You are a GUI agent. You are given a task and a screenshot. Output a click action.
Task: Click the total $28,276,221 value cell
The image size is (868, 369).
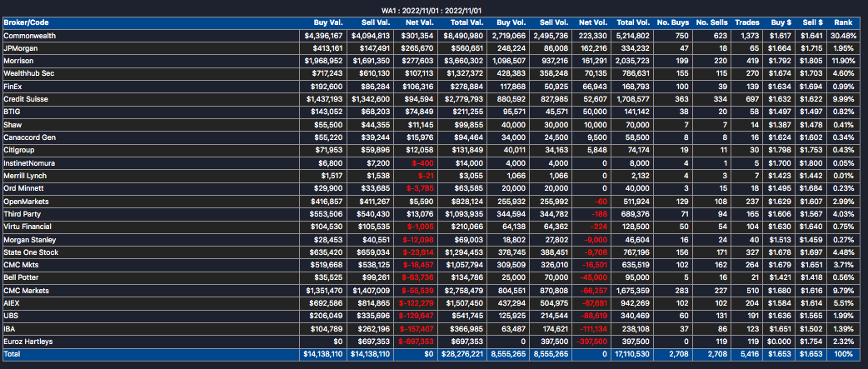[462, 355]
